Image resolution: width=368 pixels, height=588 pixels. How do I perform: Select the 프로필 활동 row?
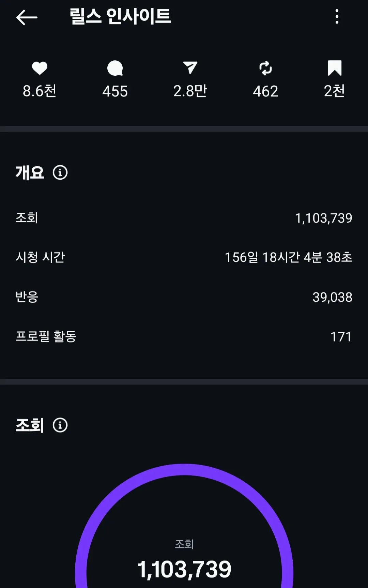coord(184,336)
